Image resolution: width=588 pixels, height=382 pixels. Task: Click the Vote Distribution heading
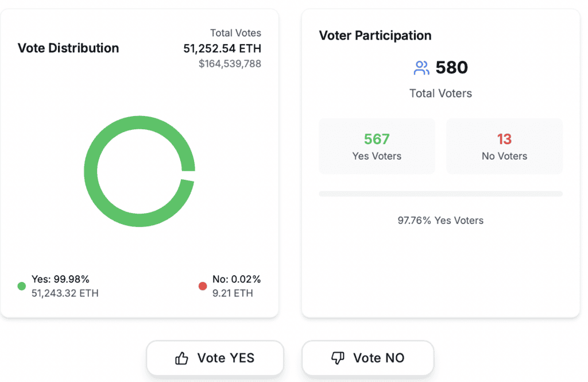coord(68,48)
